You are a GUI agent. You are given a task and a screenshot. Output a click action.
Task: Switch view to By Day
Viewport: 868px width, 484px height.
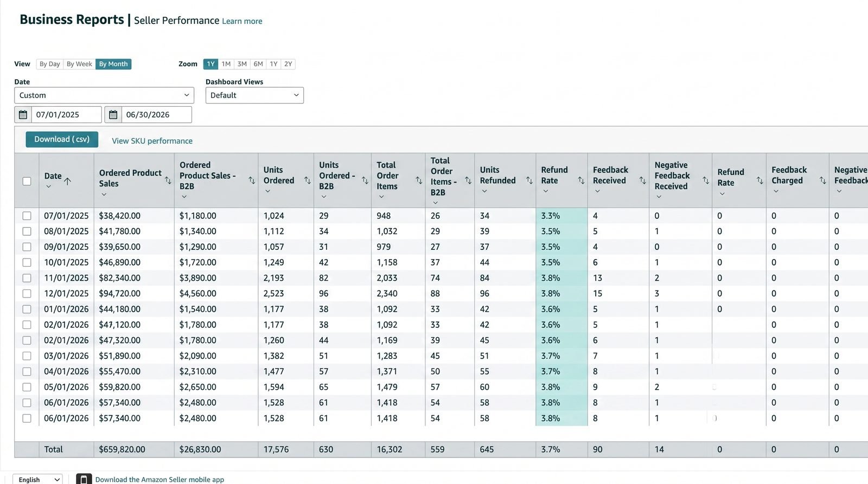click(x=50, y=64)
